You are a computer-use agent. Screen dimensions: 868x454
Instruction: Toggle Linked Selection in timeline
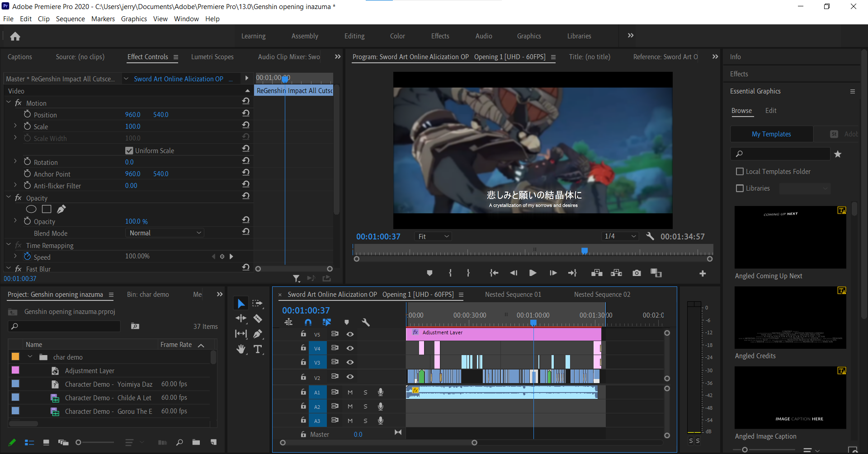[326, 322]
